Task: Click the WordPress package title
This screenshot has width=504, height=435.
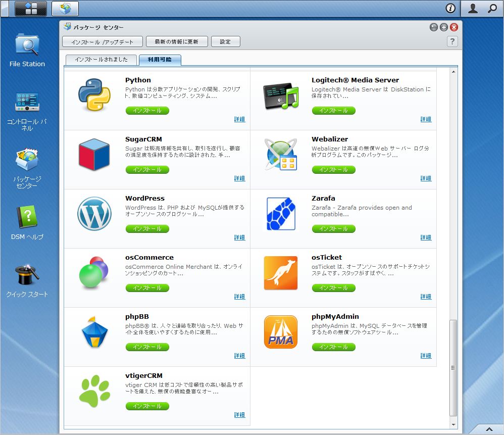Action: pyautogui.click(x=145, y=199)
